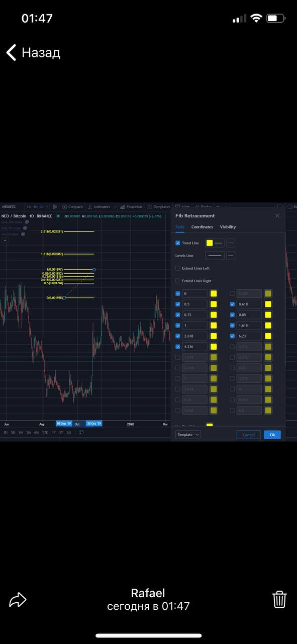Close the Fib Retracement dialog

point(277,216)
